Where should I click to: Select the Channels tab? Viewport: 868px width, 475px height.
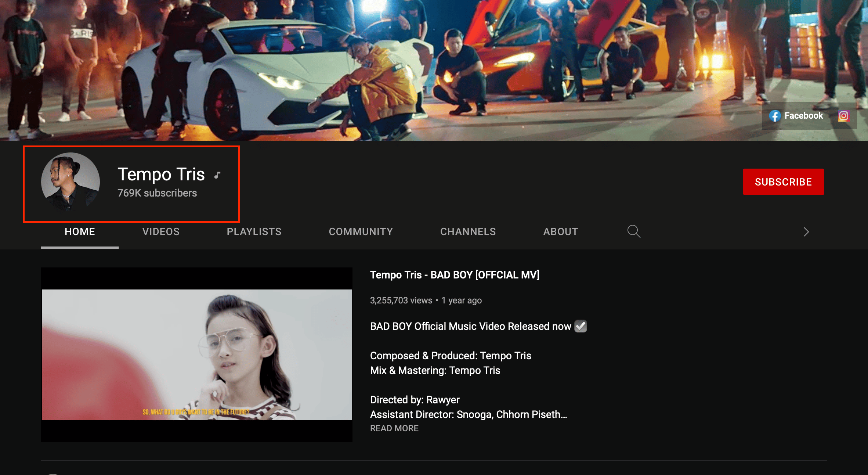(x=468, y=232)
